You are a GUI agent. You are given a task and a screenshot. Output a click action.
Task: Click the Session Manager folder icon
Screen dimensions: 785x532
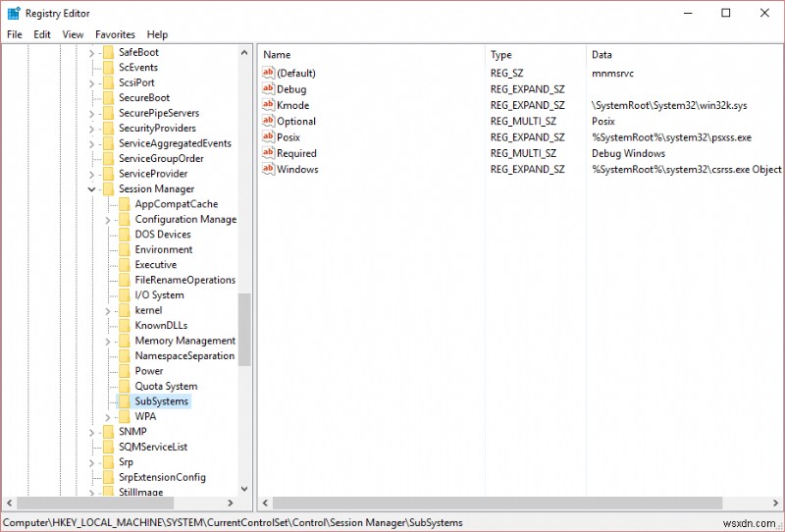pyautogui.click(x=108, y=188)
